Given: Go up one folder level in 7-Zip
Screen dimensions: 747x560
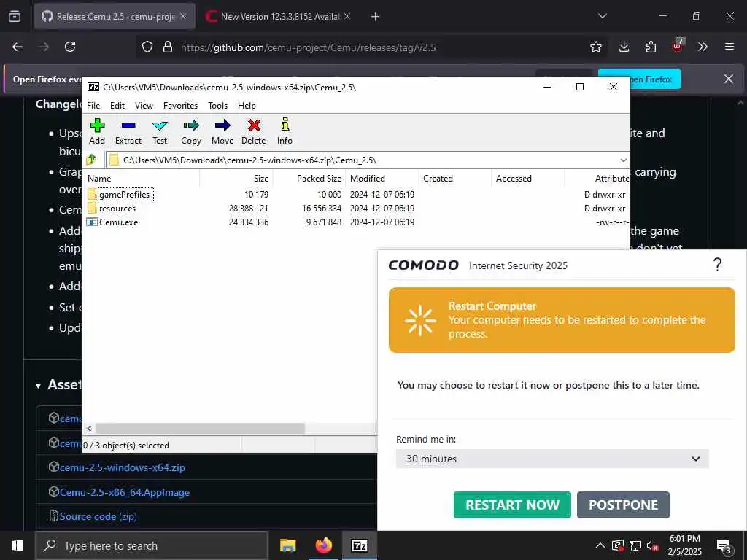Looking at the screenshot, I should tap(91, 160).
